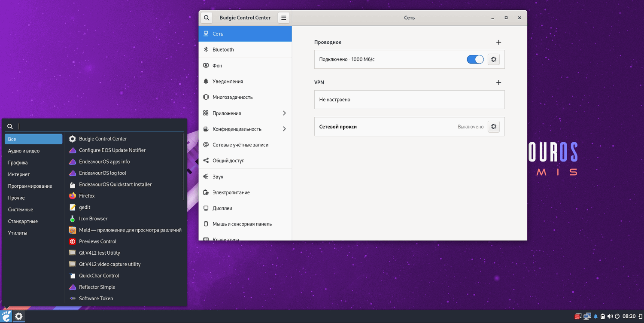The width and height of the screenshot is (644, 323).
Task: Open Reflector Simple from app list
Action: click(x=125, y=287)
